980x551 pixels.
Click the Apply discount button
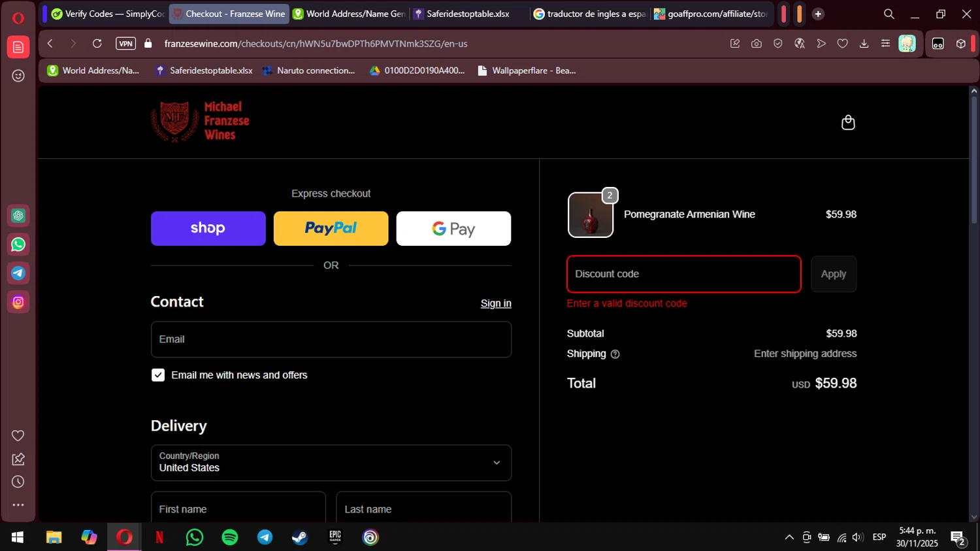coord(834,274)
